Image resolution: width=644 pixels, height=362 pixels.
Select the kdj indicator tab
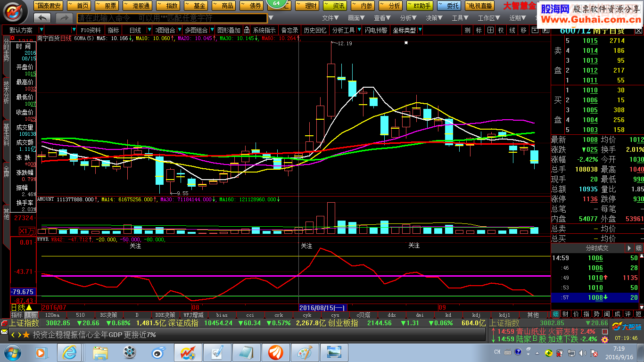coord(476,315)
